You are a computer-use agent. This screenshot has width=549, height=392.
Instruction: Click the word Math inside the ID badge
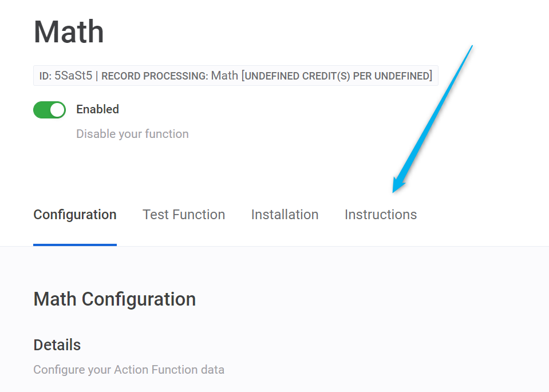pos(224,76)
